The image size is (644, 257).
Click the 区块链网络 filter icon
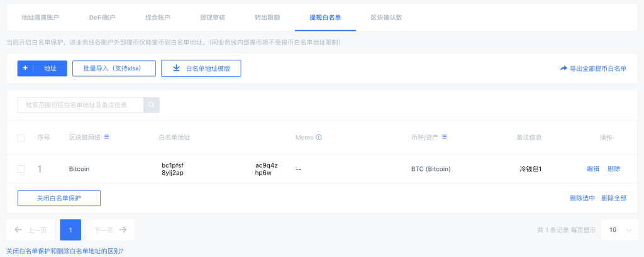(x=106, y=137)
